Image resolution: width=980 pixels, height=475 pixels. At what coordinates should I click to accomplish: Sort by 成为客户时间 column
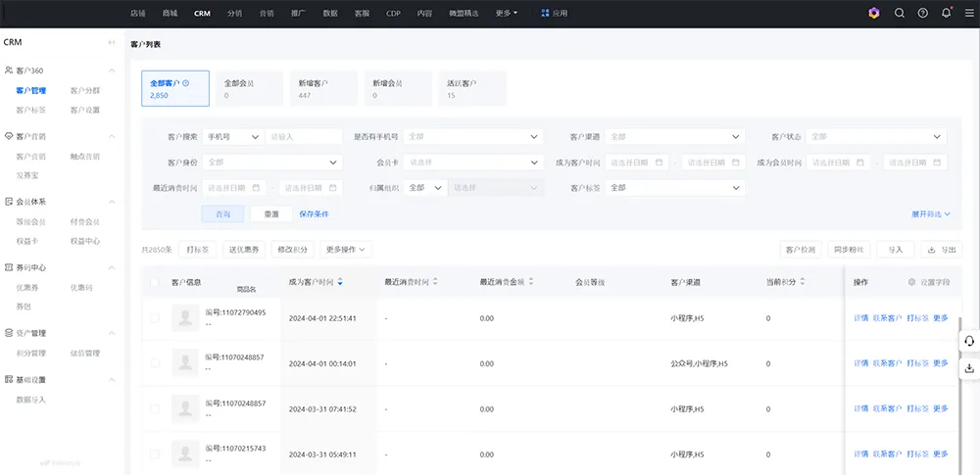[x=340, y=282]
